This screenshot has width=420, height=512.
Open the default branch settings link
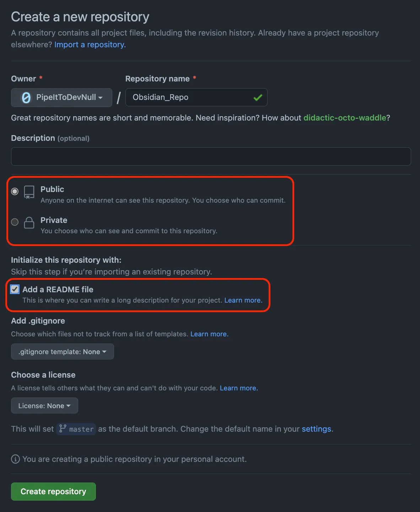316,429
